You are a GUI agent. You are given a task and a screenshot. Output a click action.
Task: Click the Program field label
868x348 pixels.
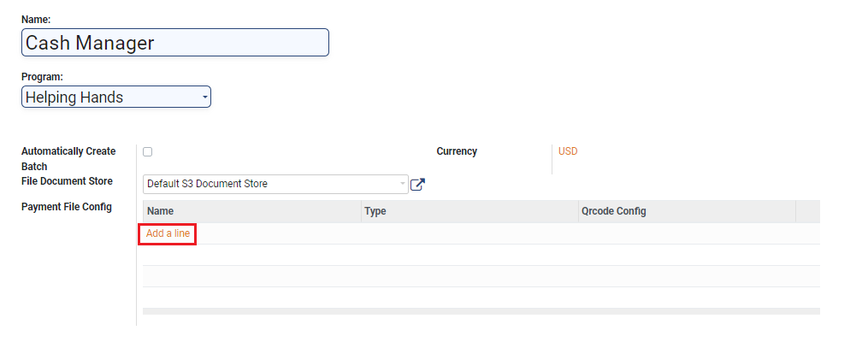(42, 77)
